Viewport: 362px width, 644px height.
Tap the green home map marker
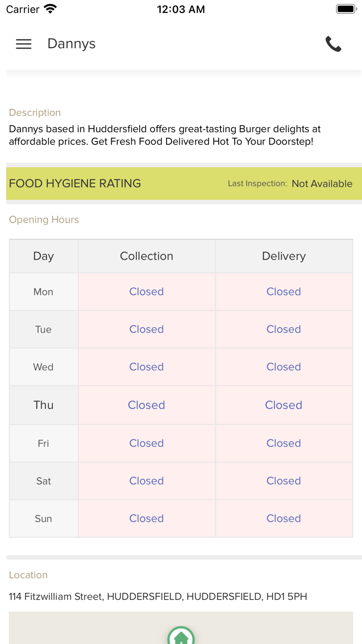(181, 636)
